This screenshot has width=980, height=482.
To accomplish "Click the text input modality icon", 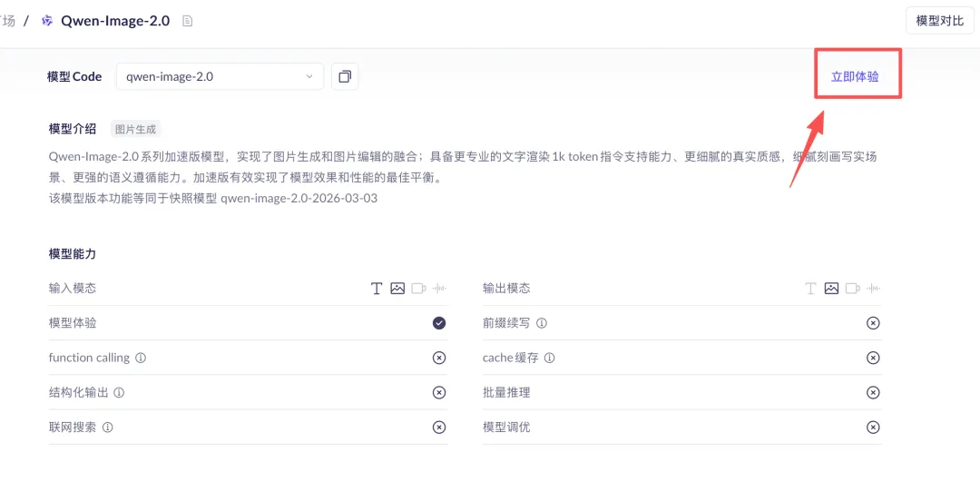I will pos(377,288).
